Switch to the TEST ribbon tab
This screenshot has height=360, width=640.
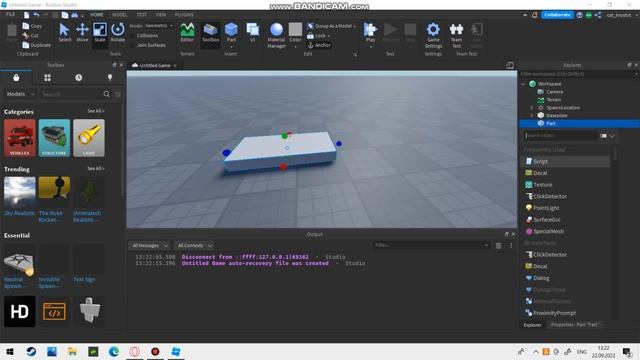coord(141,15)
